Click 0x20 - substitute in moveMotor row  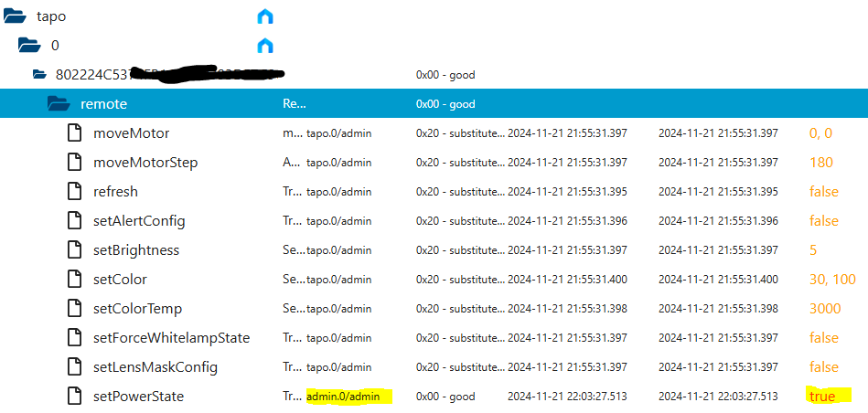460,133
